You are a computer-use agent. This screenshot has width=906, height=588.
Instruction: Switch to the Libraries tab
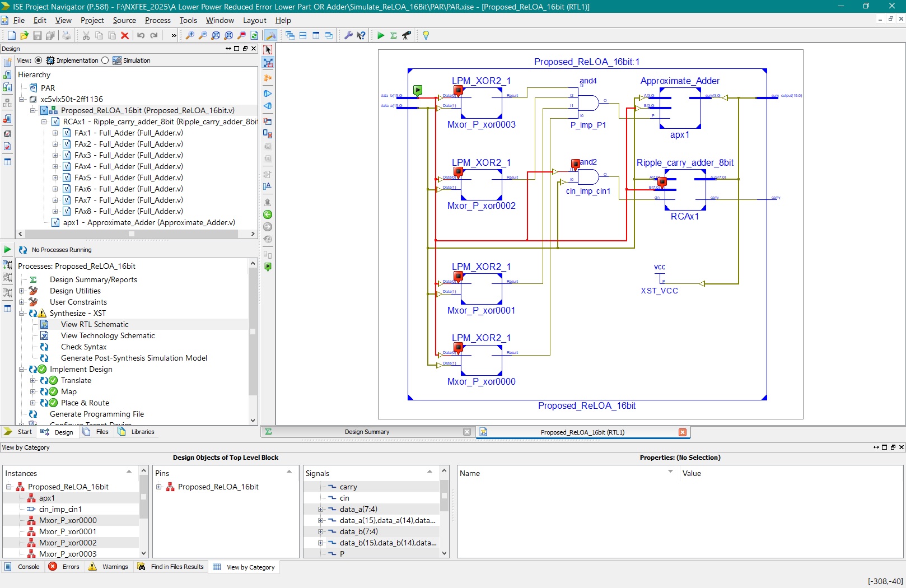pos(142,432)
